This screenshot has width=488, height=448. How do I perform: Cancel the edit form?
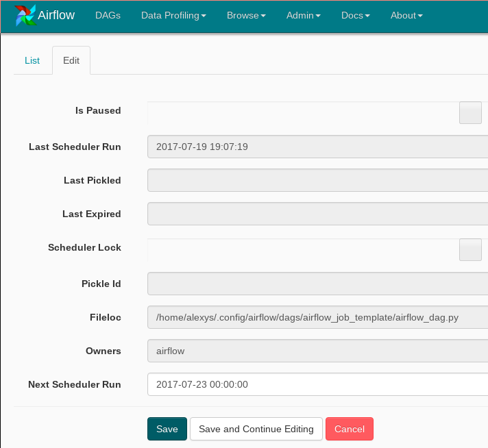click(x=350, y=429)
